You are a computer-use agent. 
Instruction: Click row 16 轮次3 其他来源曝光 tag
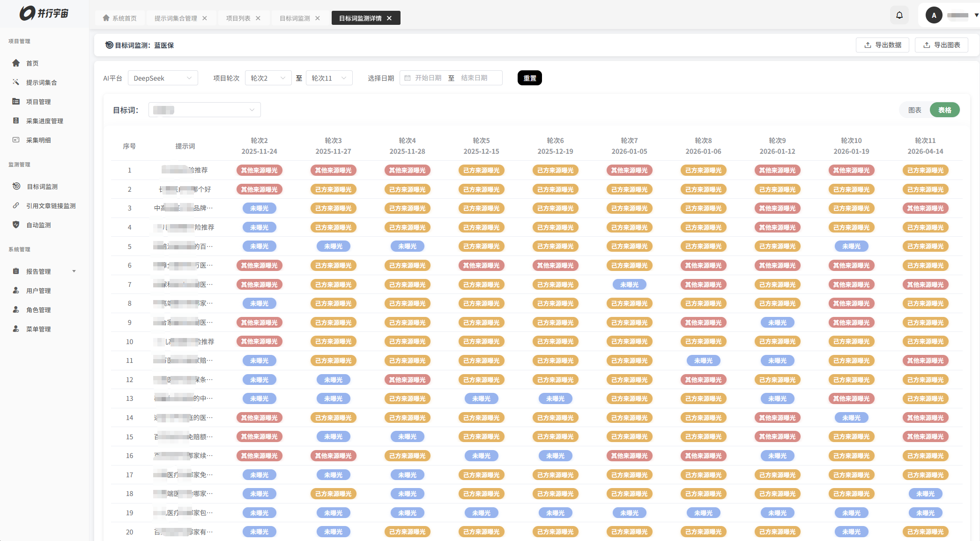[334, 456]
